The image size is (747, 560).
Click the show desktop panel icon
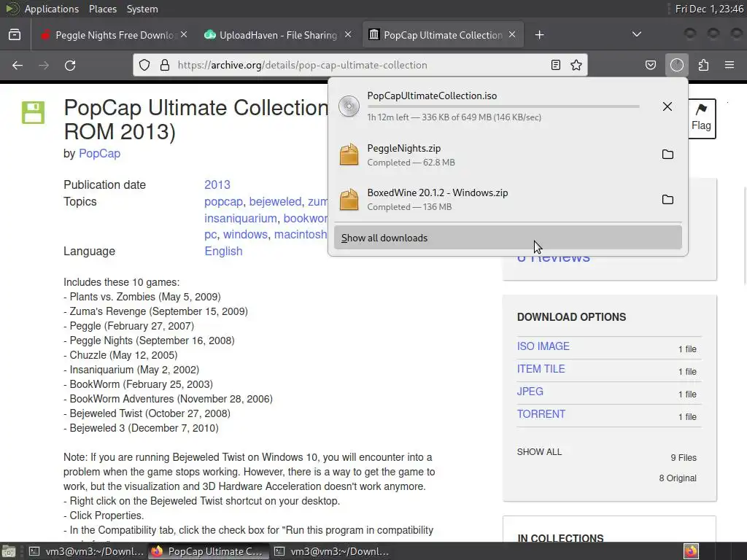pos(9,551)
